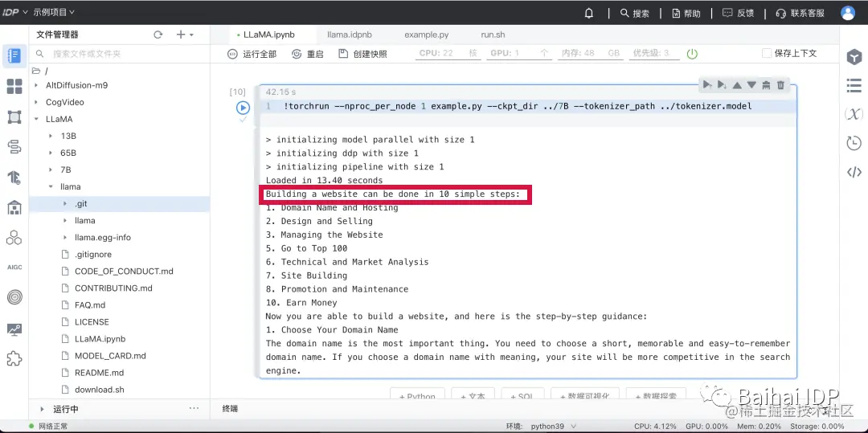Open the download.sh file
Viewport: 868px width, 433px height.
(x=99, y=390)
